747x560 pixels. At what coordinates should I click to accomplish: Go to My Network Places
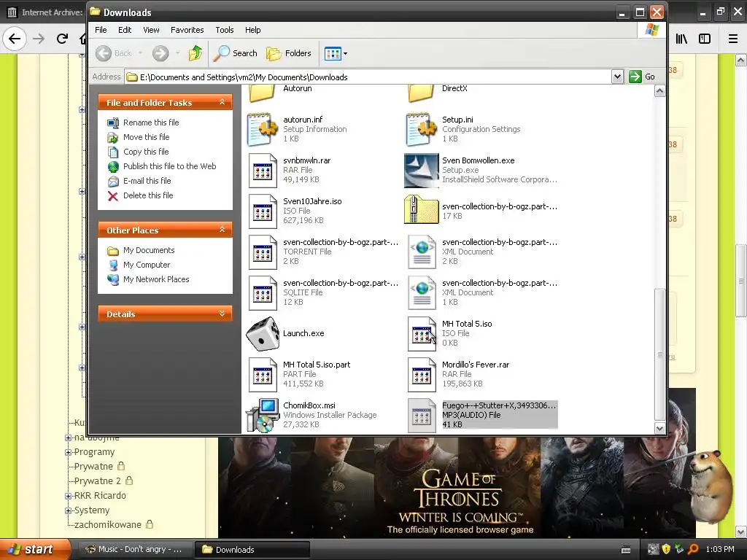click(156, 279)
